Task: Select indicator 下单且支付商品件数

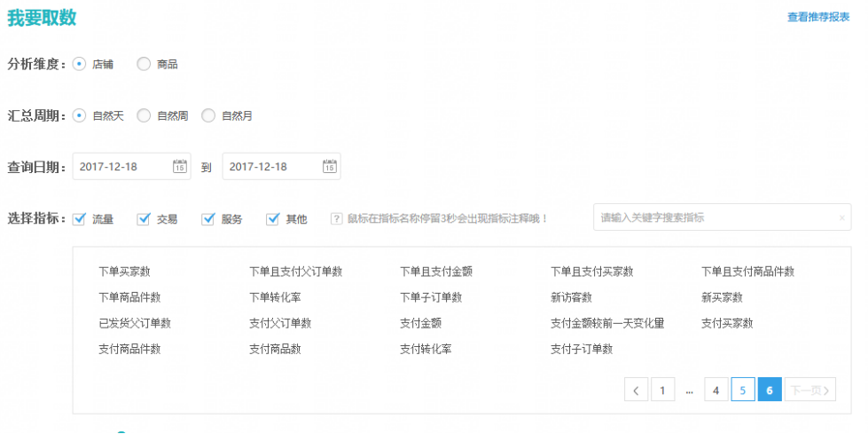Action: point(748,272)
